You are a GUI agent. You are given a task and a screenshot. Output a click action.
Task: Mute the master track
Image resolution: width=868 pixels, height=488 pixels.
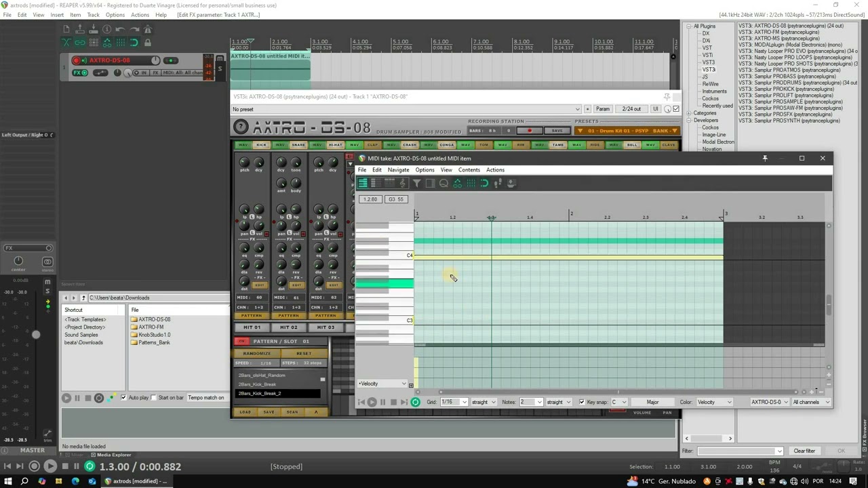(47, 282)
